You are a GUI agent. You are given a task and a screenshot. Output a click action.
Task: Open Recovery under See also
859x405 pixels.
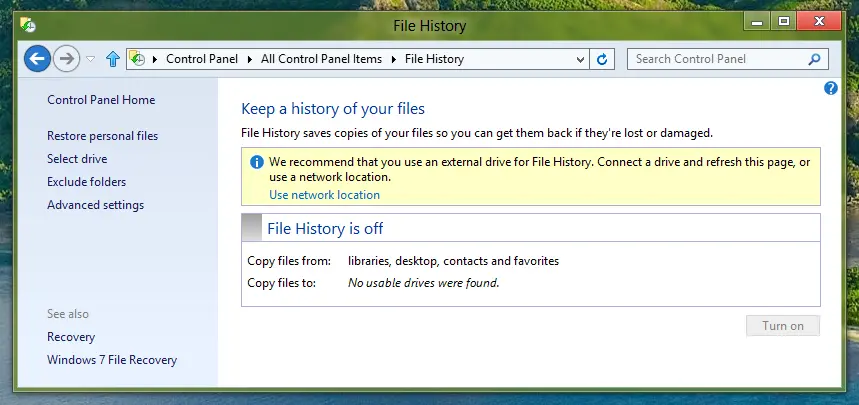71,337
